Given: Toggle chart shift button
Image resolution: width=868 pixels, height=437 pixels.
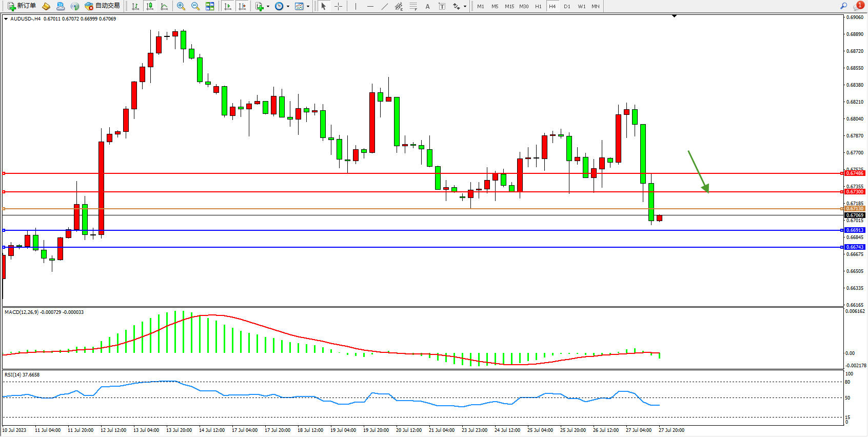Looking at the screenshot, I should (242, 6).
